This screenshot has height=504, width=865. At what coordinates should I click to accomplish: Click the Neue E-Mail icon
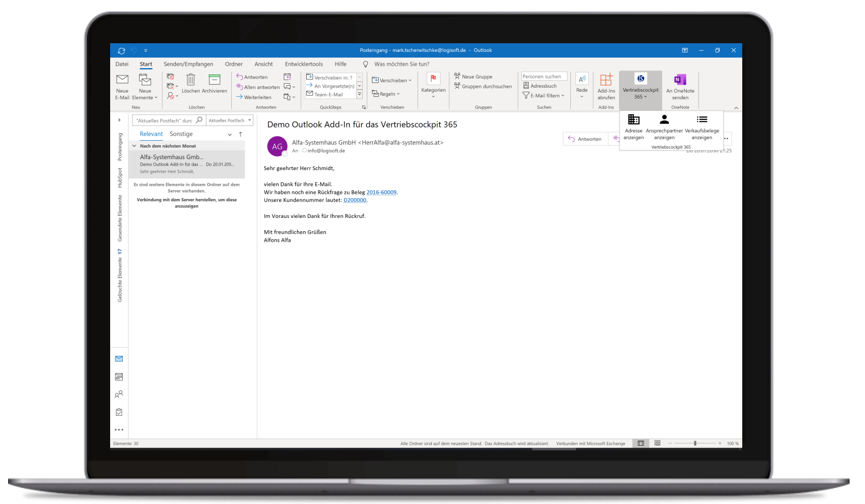[x=122, y=80]
